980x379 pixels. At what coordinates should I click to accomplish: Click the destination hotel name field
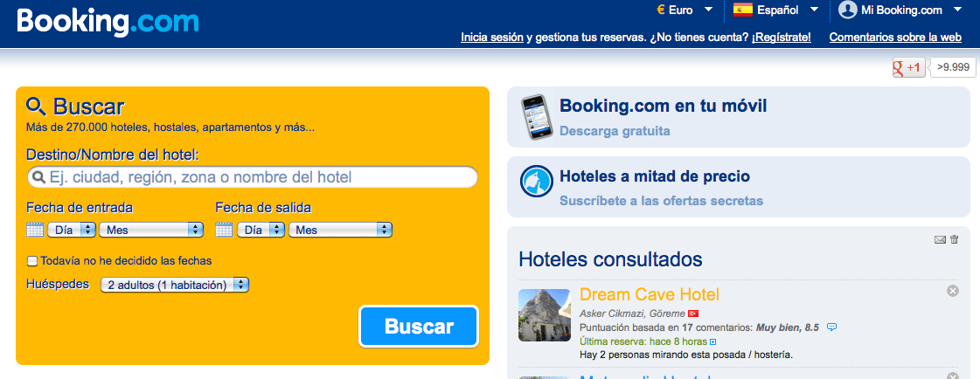[253, 177]
